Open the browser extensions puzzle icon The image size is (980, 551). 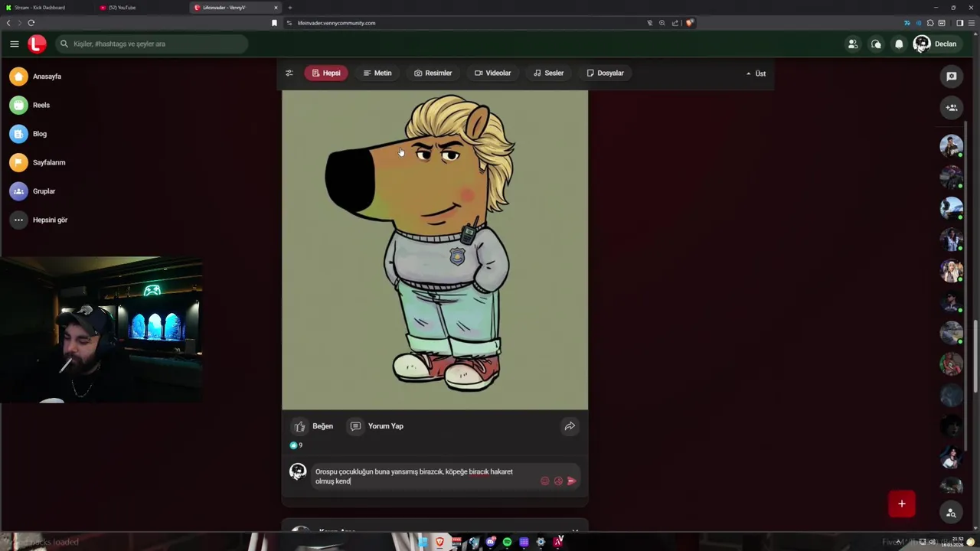[x=930, y=23]
